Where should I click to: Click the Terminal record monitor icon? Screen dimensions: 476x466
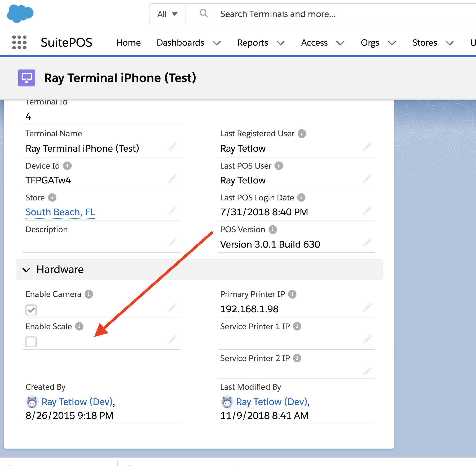(x=27, y=78)
